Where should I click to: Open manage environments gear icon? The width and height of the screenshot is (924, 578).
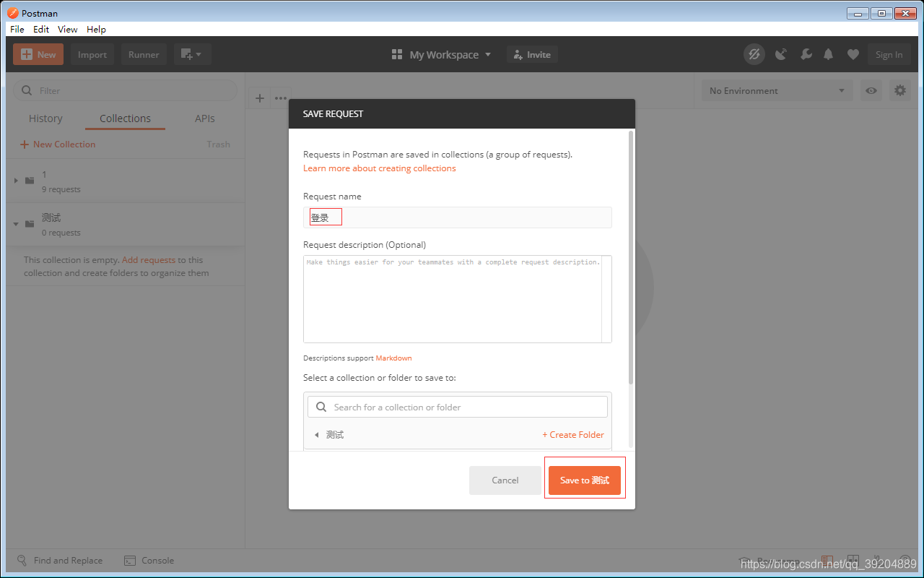[899, 90]
